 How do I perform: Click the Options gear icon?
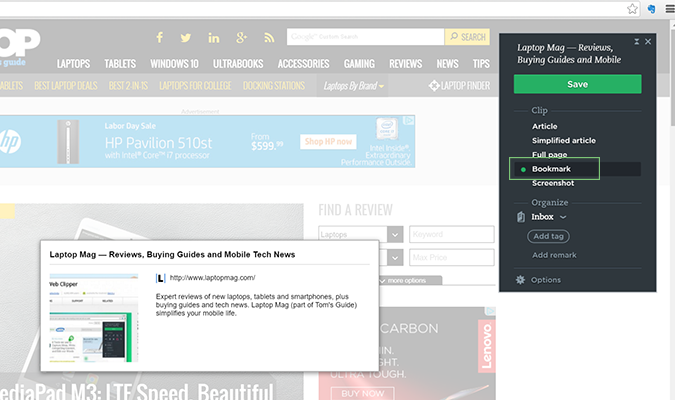(x=520, y=280)
